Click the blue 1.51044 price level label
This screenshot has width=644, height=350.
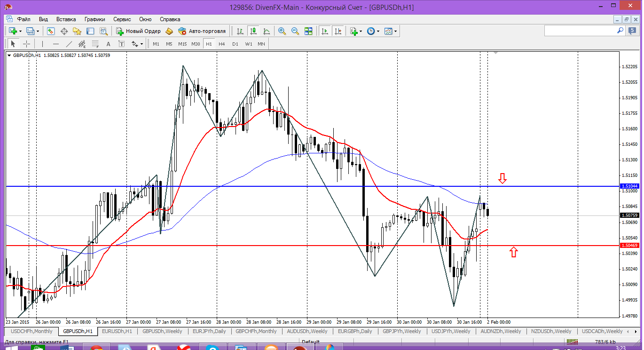pos(629,187)
